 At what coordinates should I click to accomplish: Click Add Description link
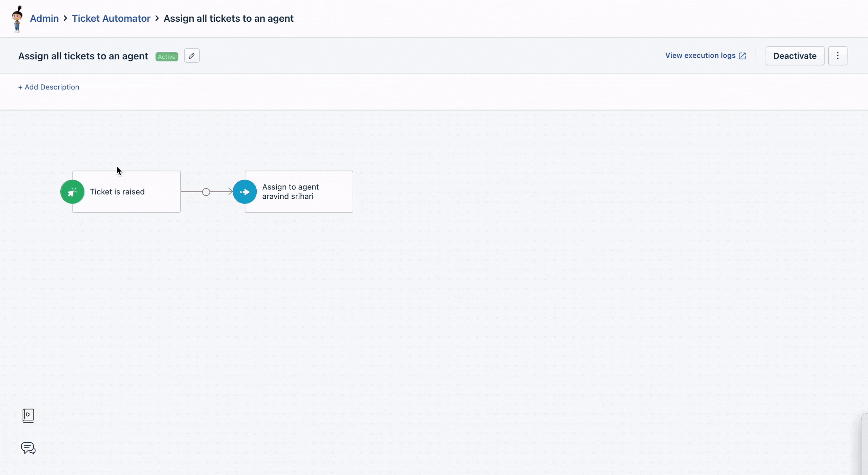click(48, 86)
